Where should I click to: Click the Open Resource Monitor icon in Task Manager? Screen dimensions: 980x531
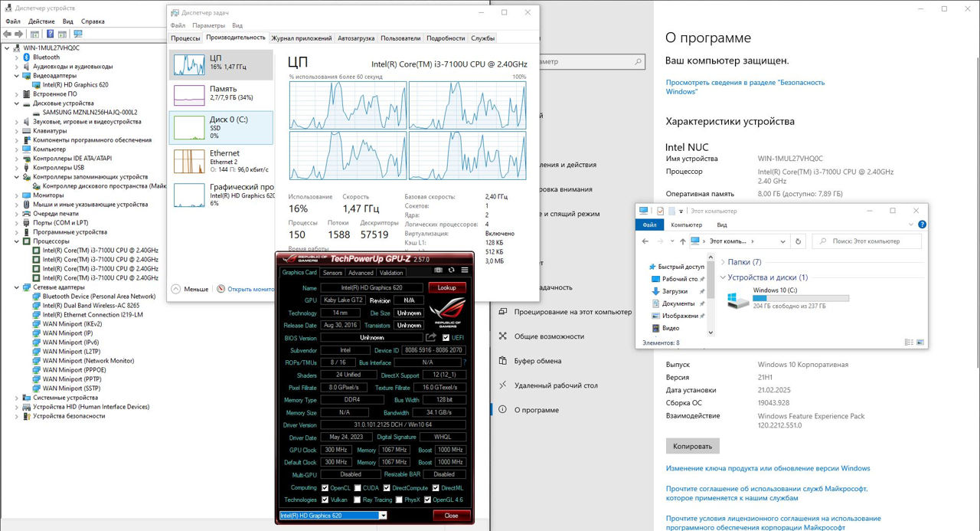[220, 289]
